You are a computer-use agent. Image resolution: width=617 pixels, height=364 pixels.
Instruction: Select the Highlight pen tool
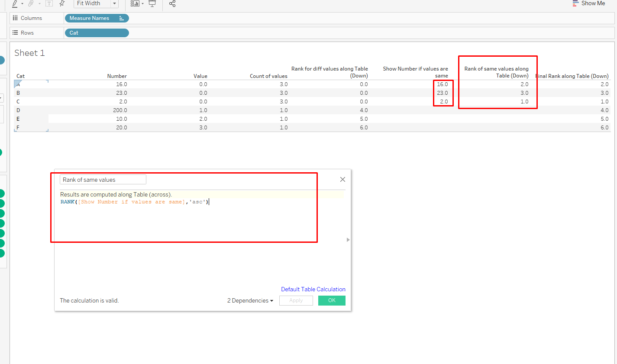(x=15, y=3)
